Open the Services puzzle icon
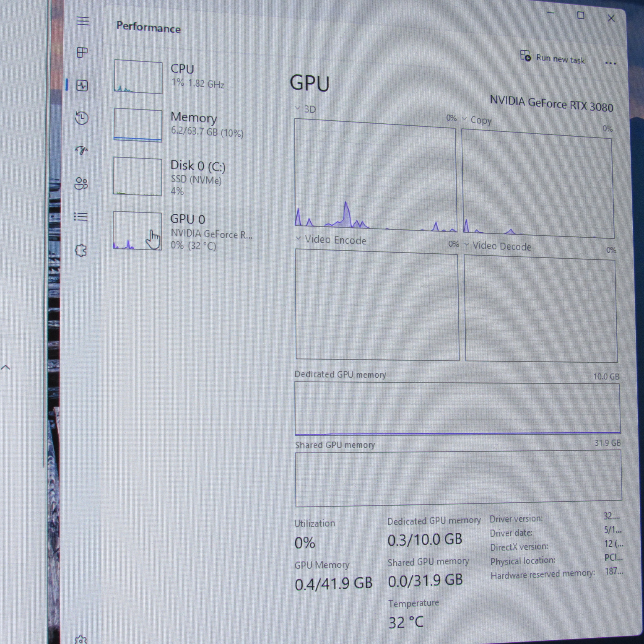Viewport: 644px width, 644px height. [x=80, y=251]
